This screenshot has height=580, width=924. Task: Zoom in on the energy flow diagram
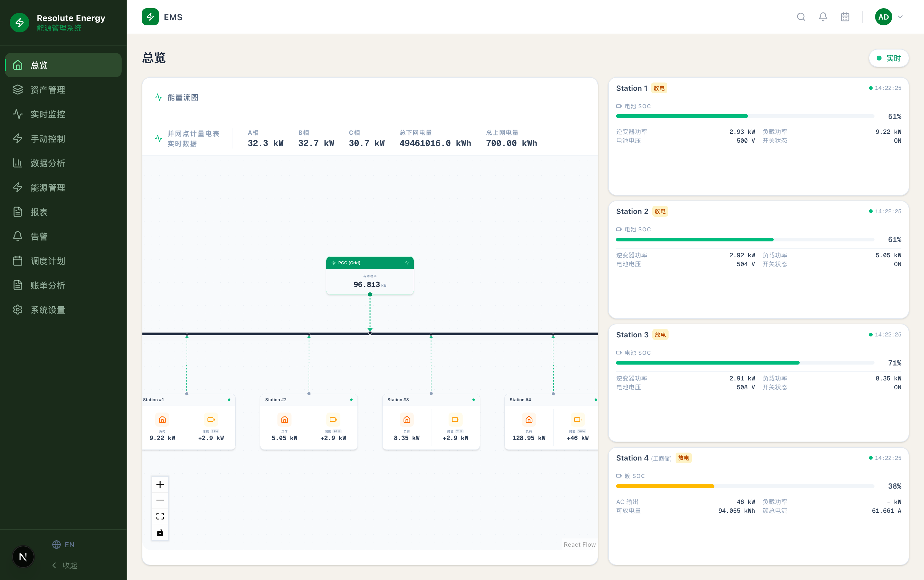(160, 484)
